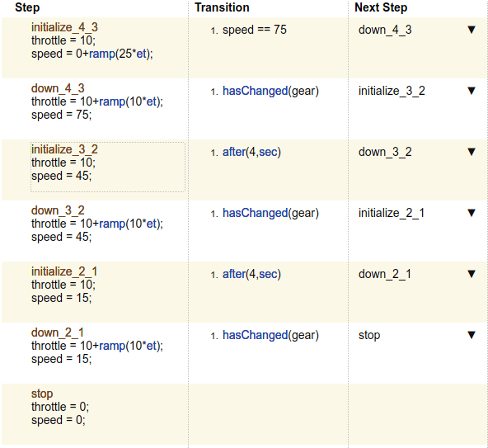Click the Transition column header
The image size is (488, 448).
222,7
